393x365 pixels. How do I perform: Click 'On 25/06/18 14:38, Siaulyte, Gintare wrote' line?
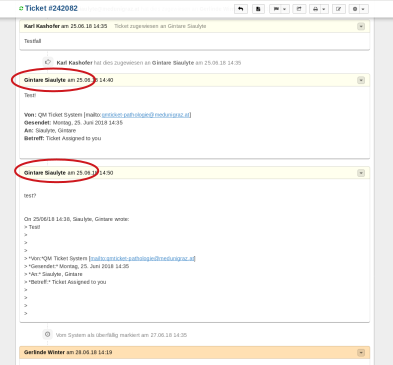(x=76, y=219)
